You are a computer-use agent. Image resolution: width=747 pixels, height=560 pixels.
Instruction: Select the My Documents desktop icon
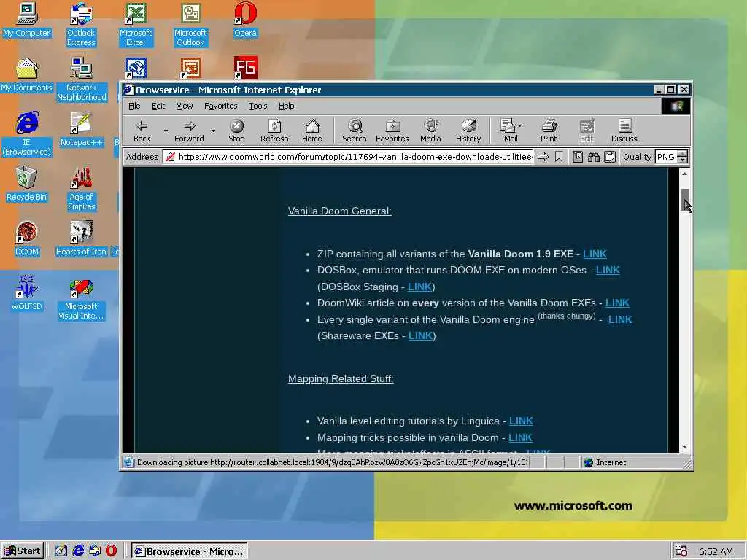coord(27,75)
